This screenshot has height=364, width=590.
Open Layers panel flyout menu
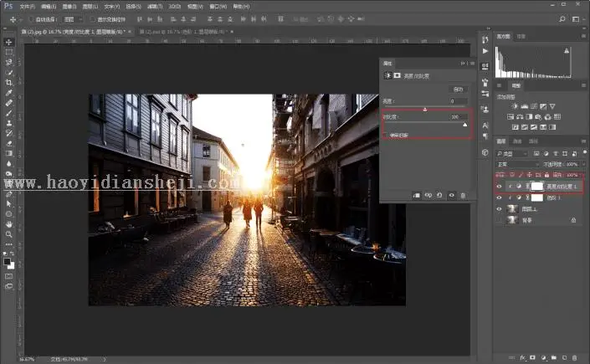(584, 141)
